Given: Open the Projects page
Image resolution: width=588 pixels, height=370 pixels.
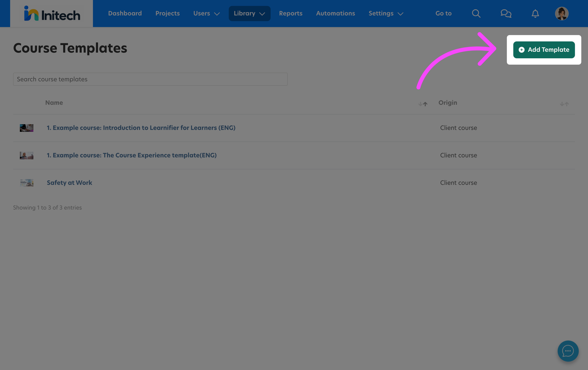Looking at the screenshot, I should point(167,14).
